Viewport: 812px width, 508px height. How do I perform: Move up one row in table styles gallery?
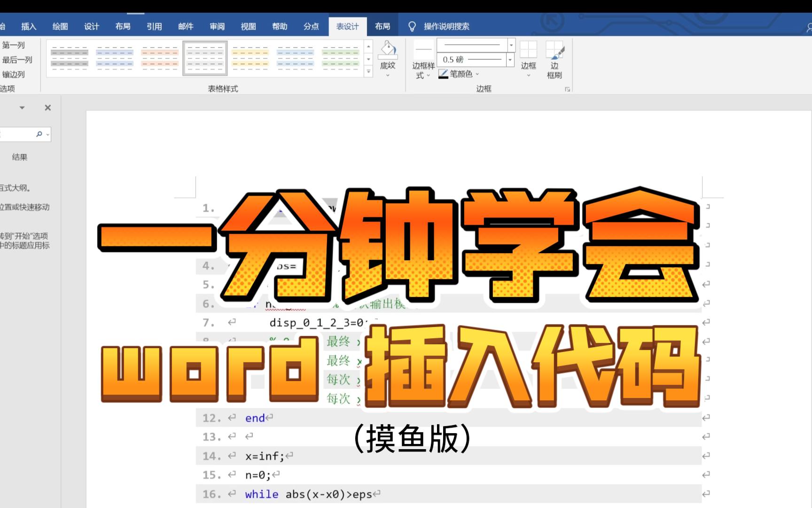tap(369, 47)
